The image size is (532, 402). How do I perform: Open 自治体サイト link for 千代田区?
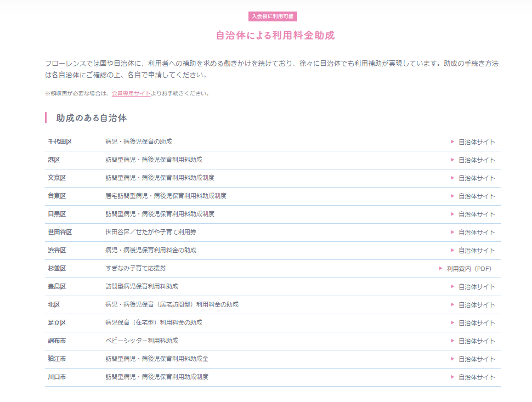pyautogui.click(x=476, y=142)
